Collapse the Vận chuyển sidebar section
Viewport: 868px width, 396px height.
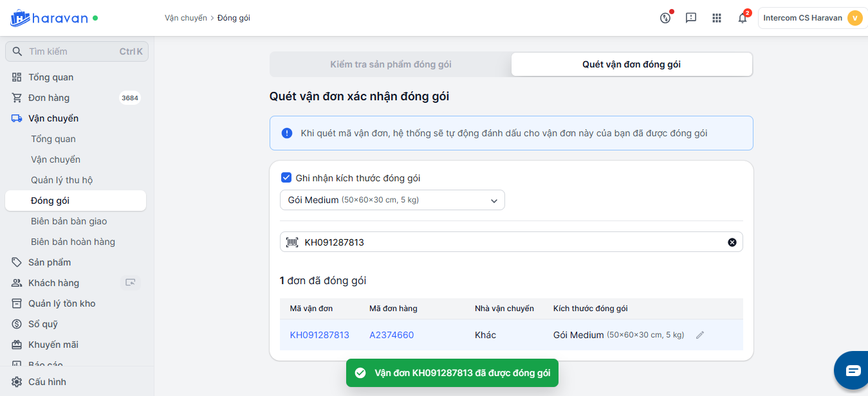point(53,118)
